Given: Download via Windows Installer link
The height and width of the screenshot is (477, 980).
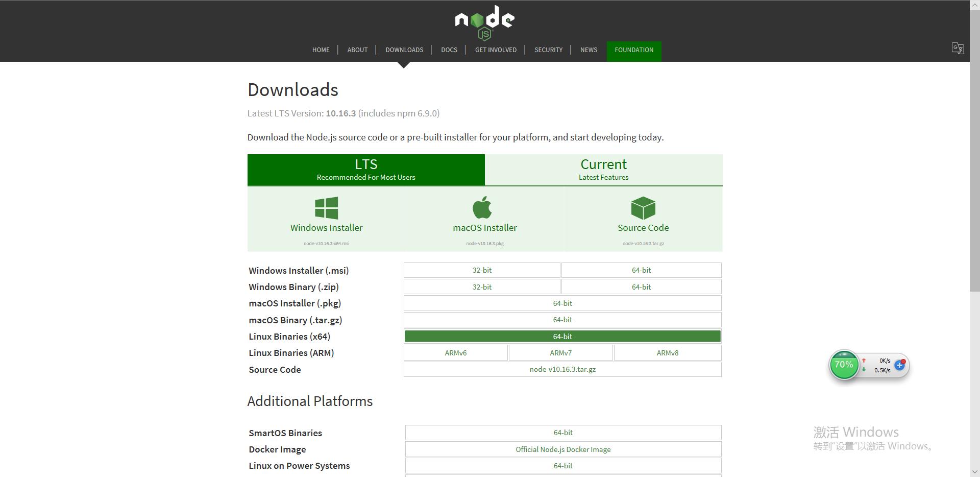Looking at the screenshot, I should tap(327, 228).
